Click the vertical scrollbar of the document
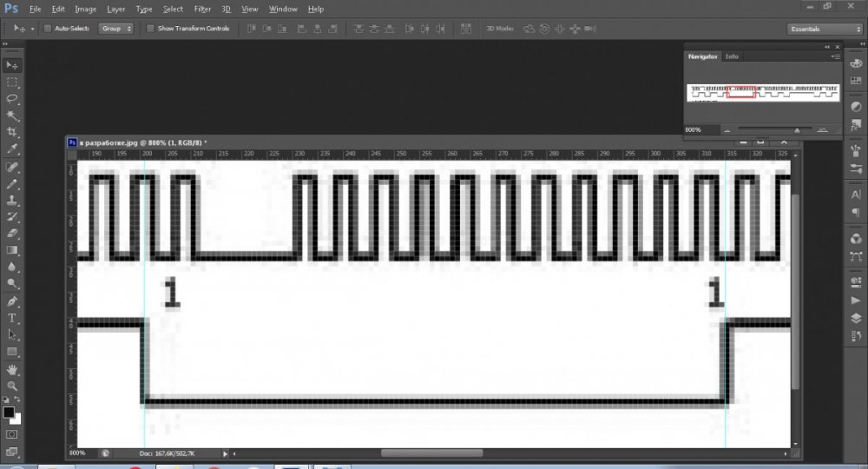Viewport: 868px width, 469px height. click(795, 293)
